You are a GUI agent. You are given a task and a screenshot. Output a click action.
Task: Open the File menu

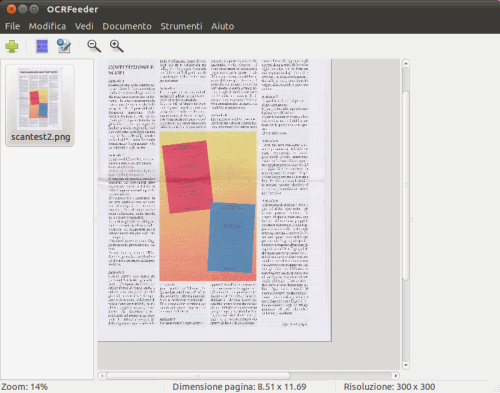pyautogui.click(x=13, y=26)
